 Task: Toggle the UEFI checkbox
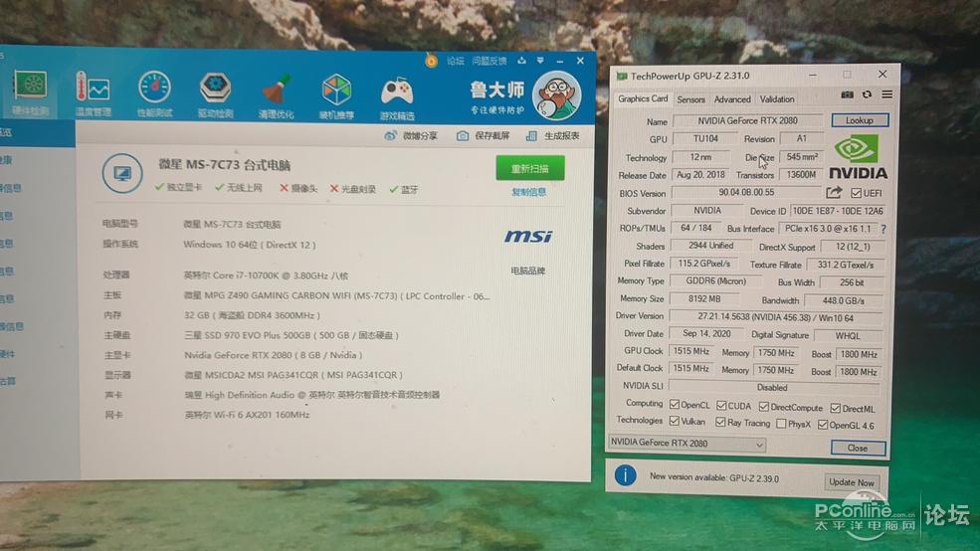pos(857,193)
